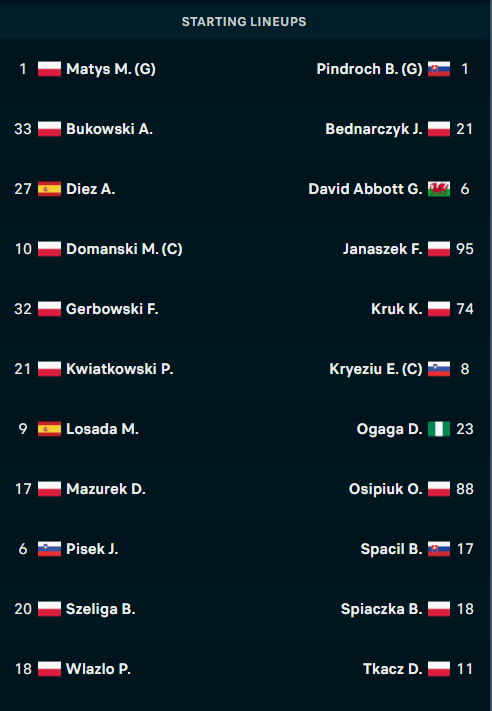Click Slovenia flag next to Pisek J.

coord(49,549)
